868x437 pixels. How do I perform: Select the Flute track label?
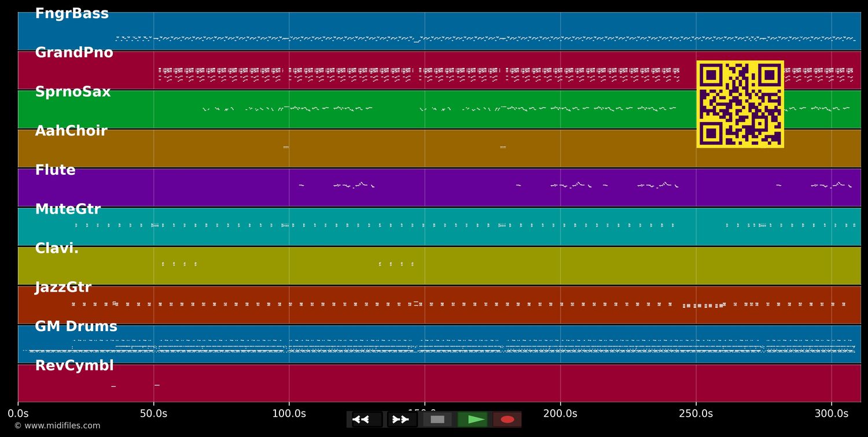click(55, 170)
